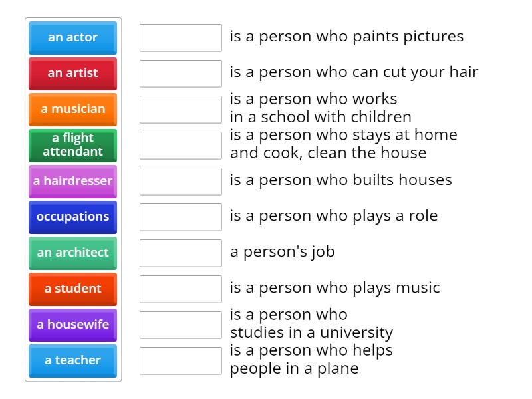532x399 pixels.
Task: Click the box beside "a person's job"
Action: pyautogui.click(x=180, y=253)
